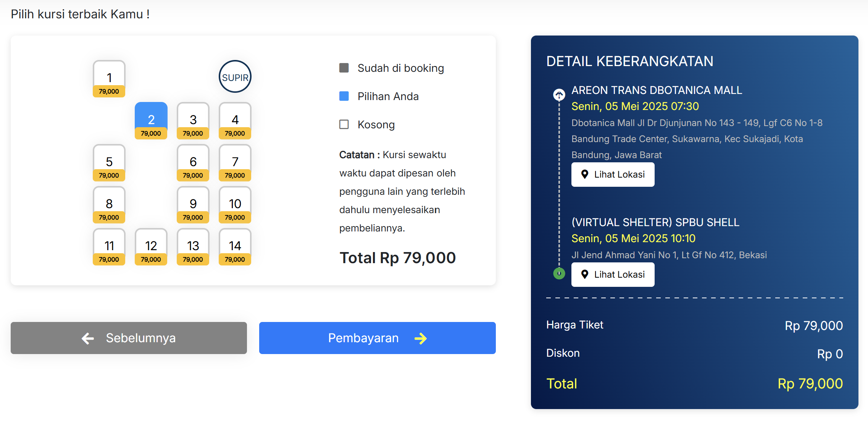Screen dimensions: 868x427
Task: Deselect the blue seat 2
Action: click(151, 121)
